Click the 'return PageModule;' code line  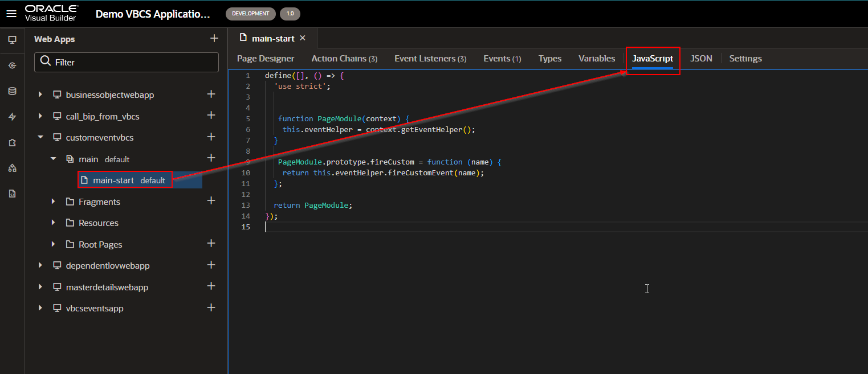313,205
